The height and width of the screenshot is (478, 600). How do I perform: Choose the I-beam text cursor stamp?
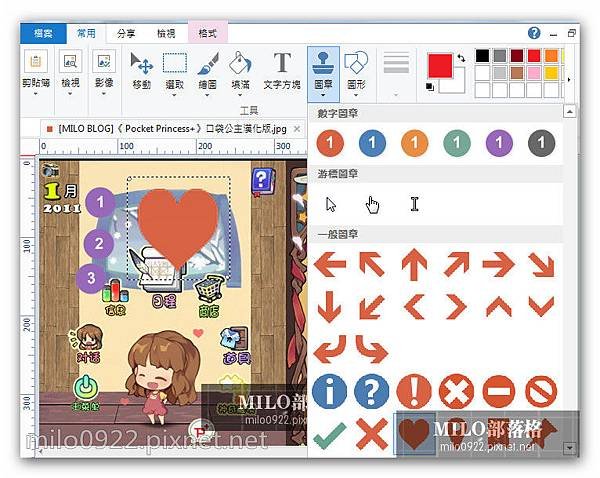[x=414, y=204]
